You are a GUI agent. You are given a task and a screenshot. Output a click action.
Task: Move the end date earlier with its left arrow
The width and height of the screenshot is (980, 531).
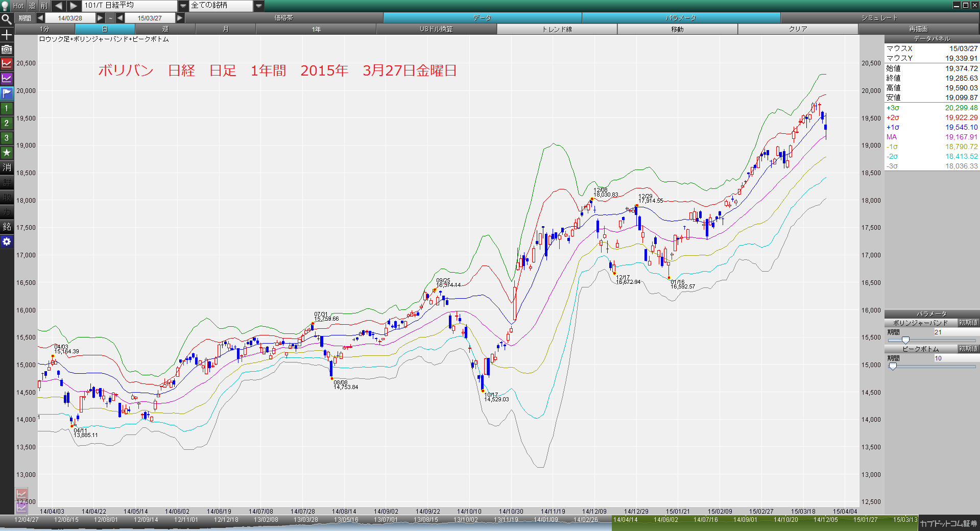click(x=120, y=18)
